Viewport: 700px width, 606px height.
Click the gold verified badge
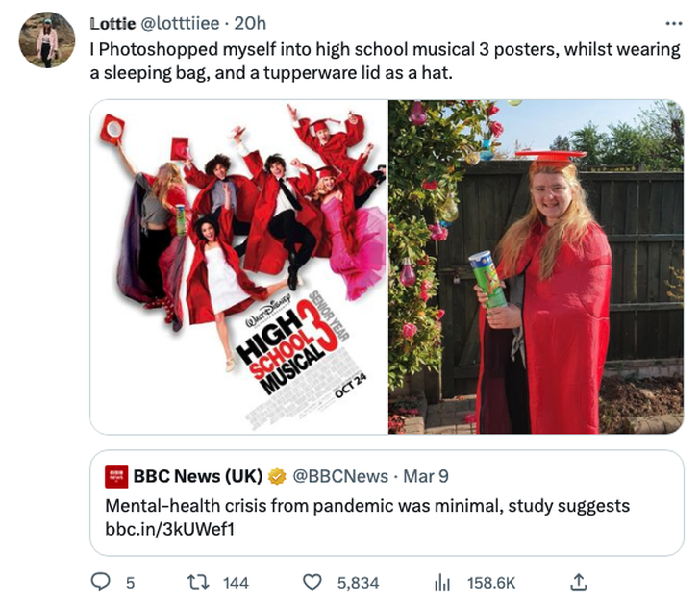click(277, 476)
